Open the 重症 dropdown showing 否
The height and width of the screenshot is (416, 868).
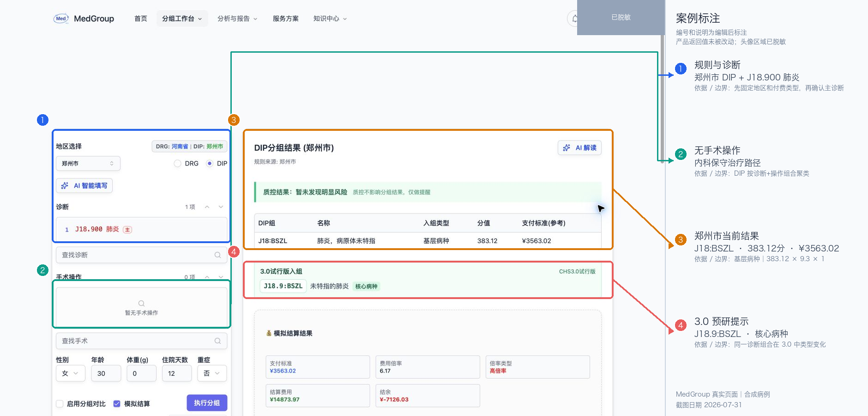(212, 373)
